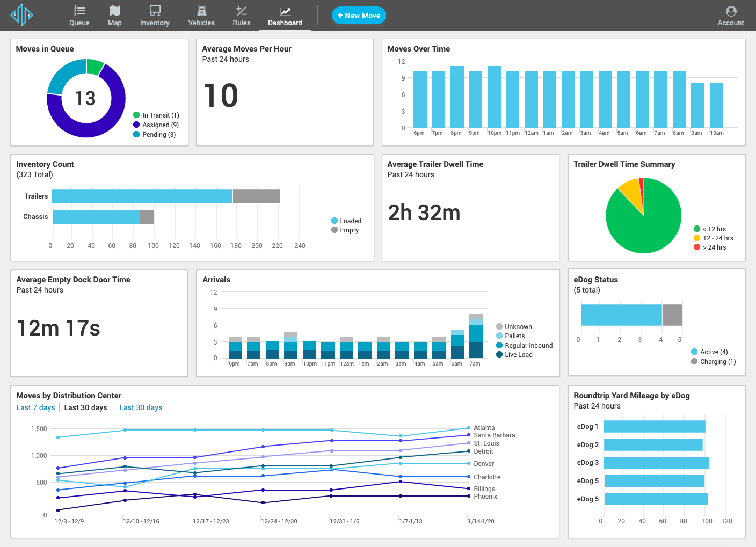This screenshot has height=547, width=756.
Task: Click the Atlanta line label
Action: point(484,428)
